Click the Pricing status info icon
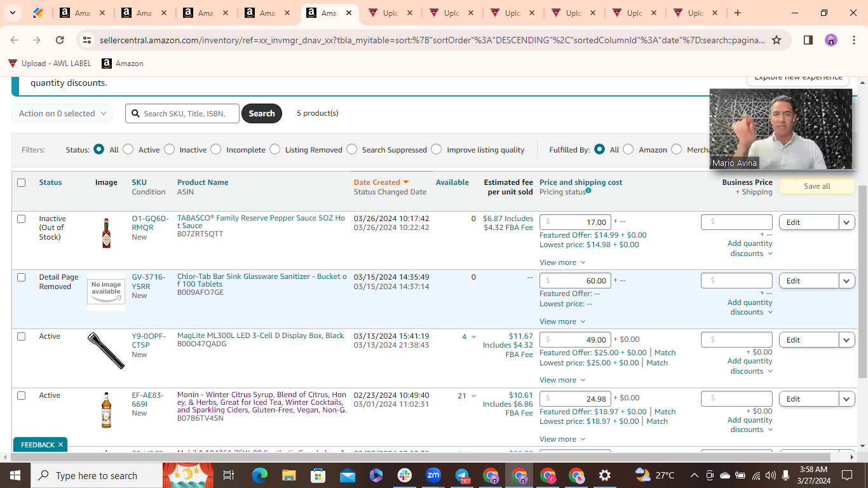The width and height of the screenshot is (868, 488). coord(588,191)
